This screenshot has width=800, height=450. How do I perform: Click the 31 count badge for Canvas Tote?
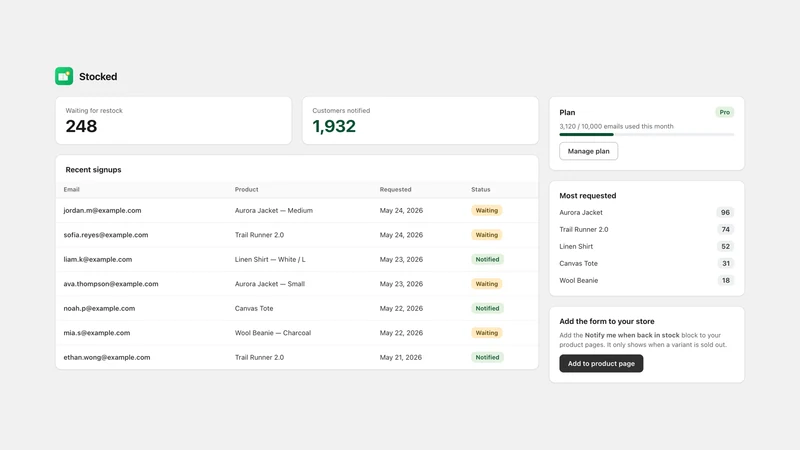726,263
